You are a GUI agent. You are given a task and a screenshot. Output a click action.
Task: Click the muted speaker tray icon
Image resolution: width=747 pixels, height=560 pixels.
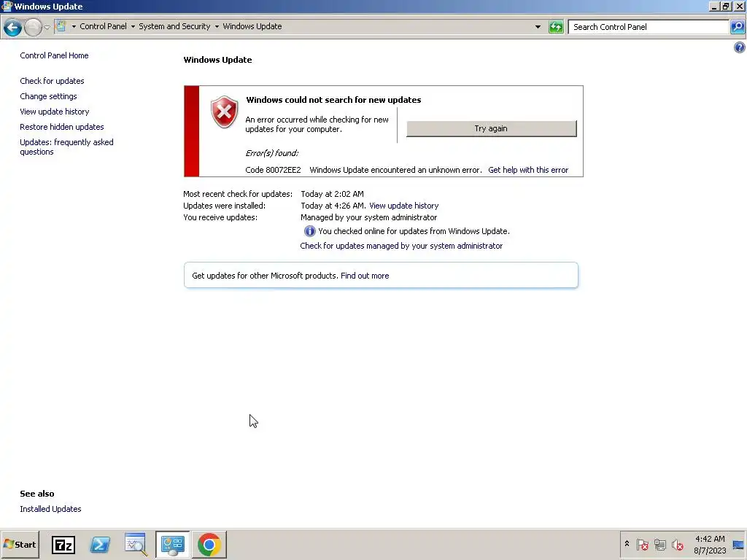click(x=677, y=544)
